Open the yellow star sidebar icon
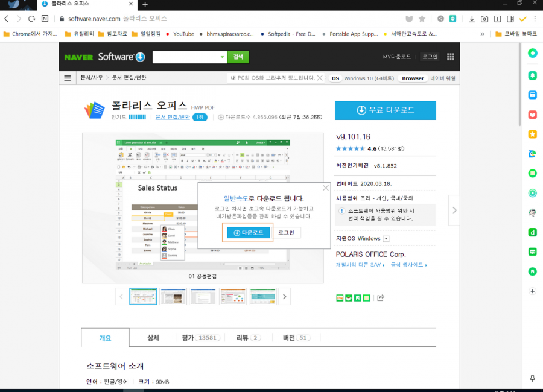 point(533,134)
